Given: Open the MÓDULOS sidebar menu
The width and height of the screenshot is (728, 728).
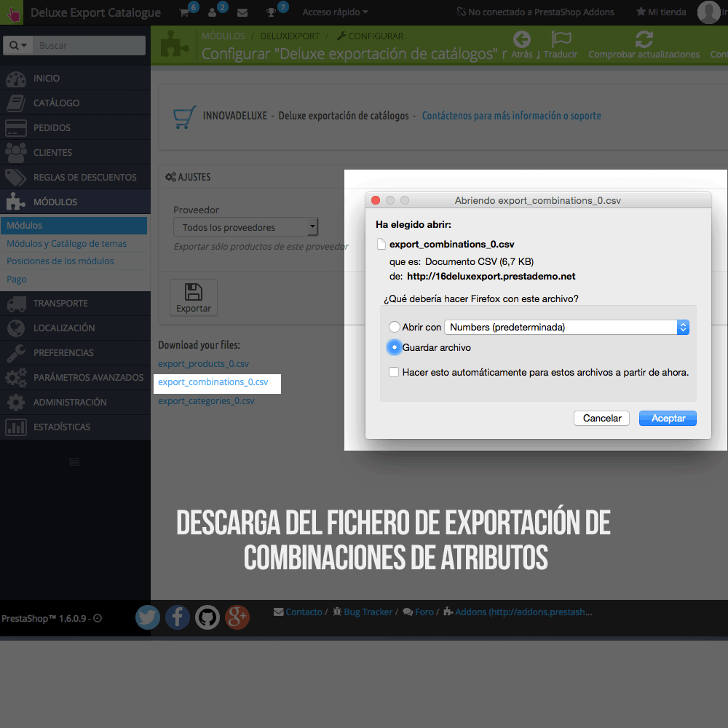Looking at the screenshot, I should (x=75, y=202).
